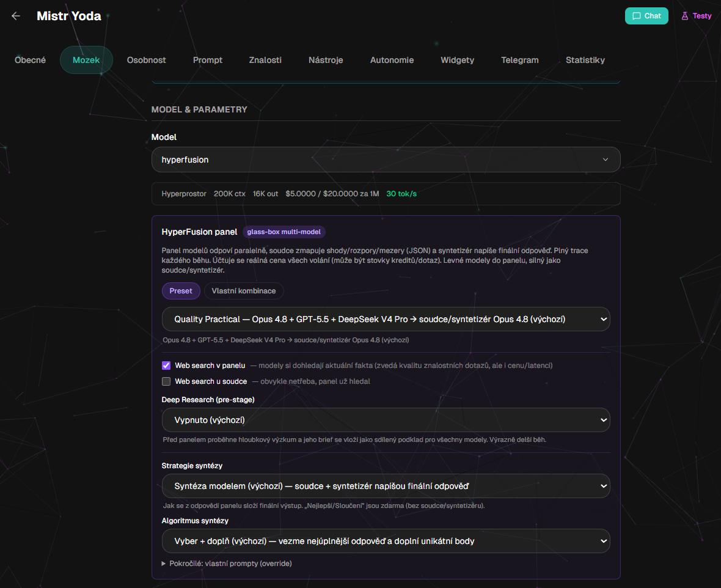Click the 30 tok/s speed value
The width and height of the screenshot is (721, 588).
tap(401, 194)
